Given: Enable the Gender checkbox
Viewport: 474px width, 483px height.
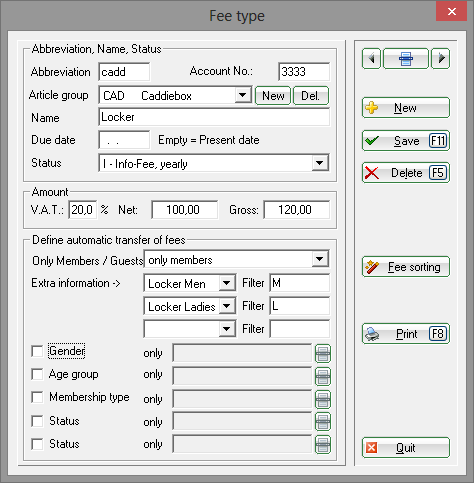Looking at the screenshot, I should [x=37, y=351].
